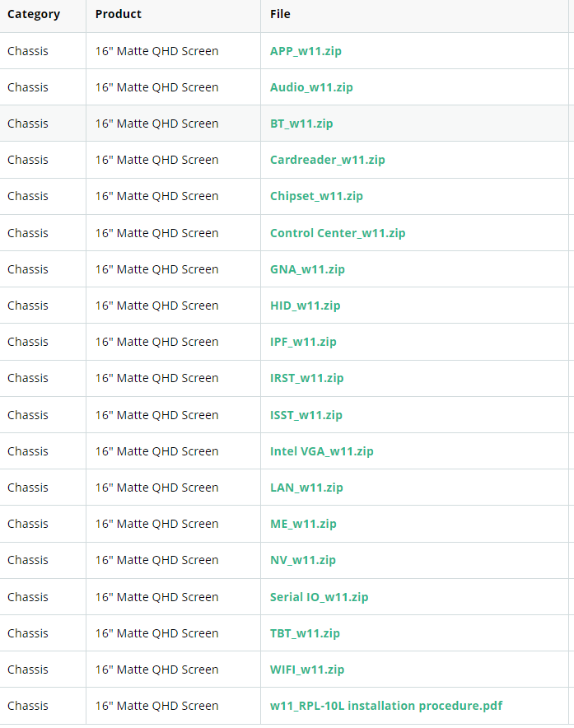Screen dimensions: 574x728
Task: Open the TBT_w11.zip link
Action: pyautogui.click(x=305, y=633)
